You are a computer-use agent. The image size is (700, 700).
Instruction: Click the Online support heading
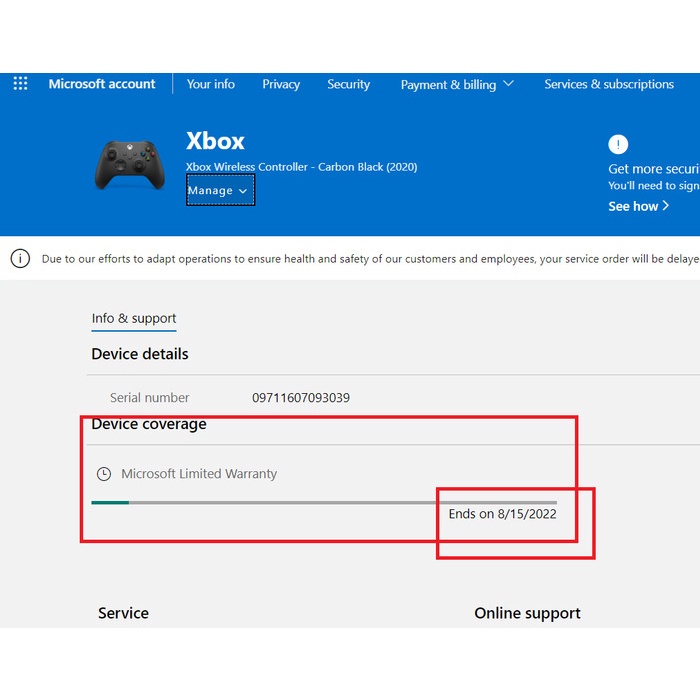527,613
